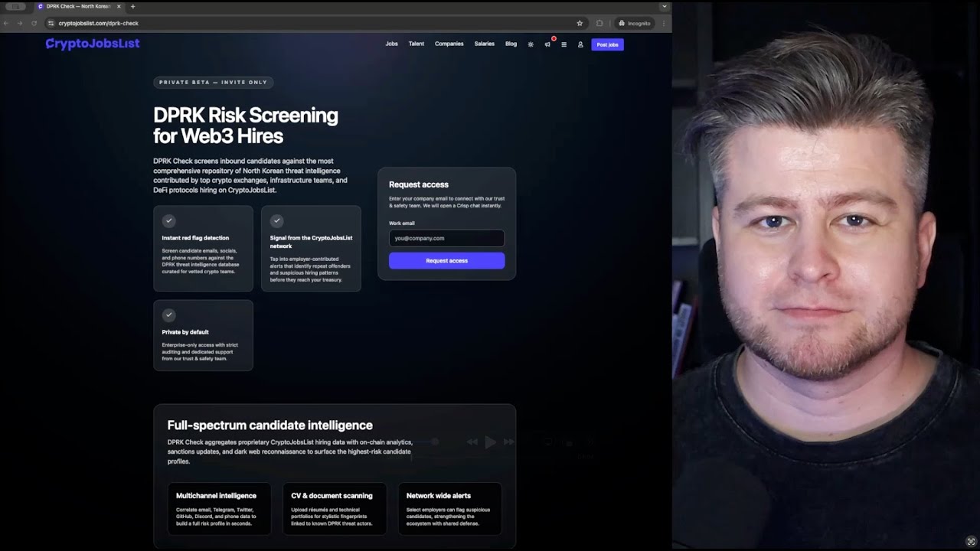The image size is (980, 551).
Task: Open the Jobs menu item
Action: pos(391,44)
